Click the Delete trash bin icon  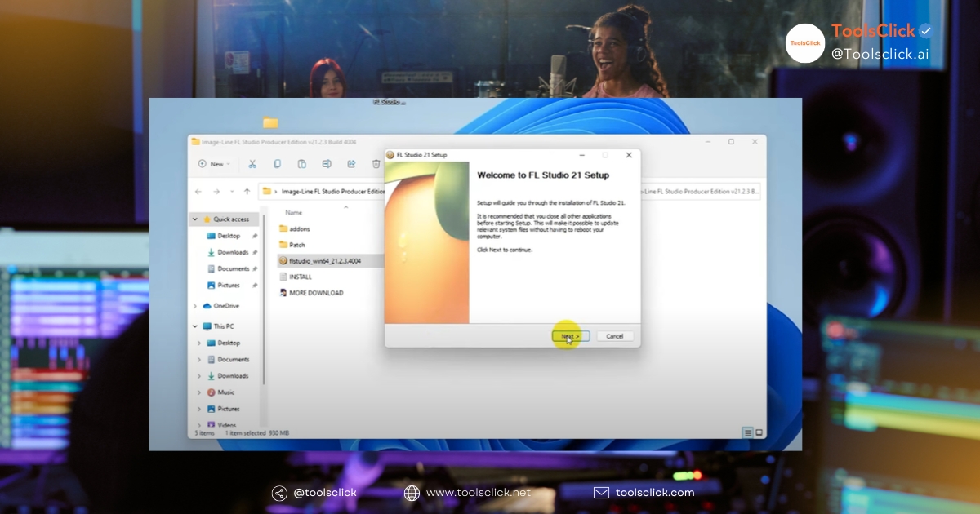(376, 164)
